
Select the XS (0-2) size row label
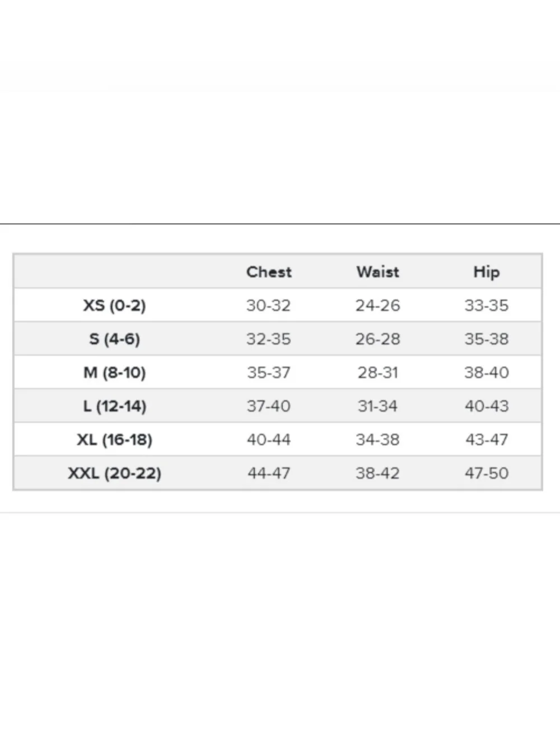point(114,305)
